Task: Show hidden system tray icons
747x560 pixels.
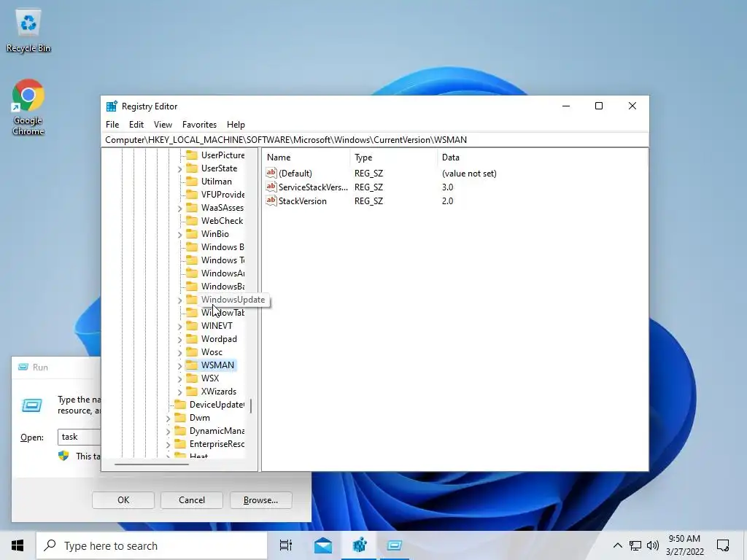Action: click(x=617, y=545)
